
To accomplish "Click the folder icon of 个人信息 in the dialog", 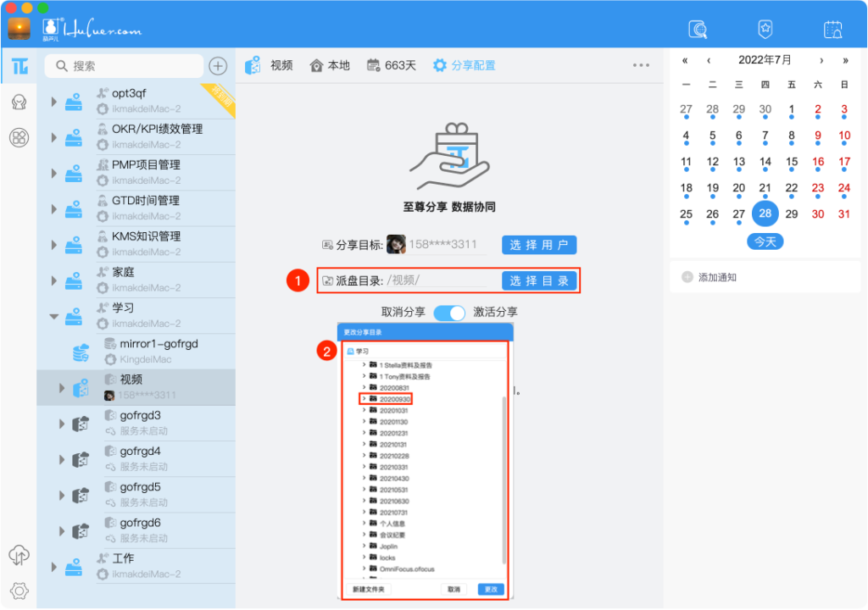I will pos(374,523).
